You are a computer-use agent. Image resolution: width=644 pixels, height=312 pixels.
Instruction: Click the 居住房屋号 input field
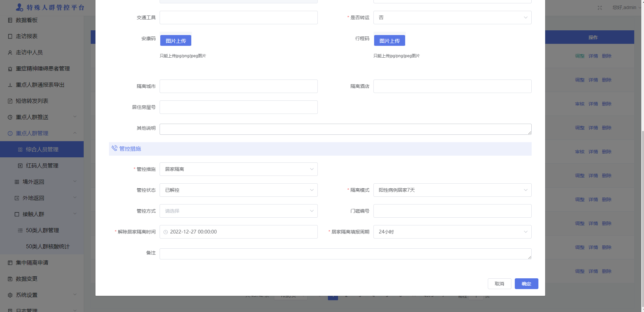point(239,107)
